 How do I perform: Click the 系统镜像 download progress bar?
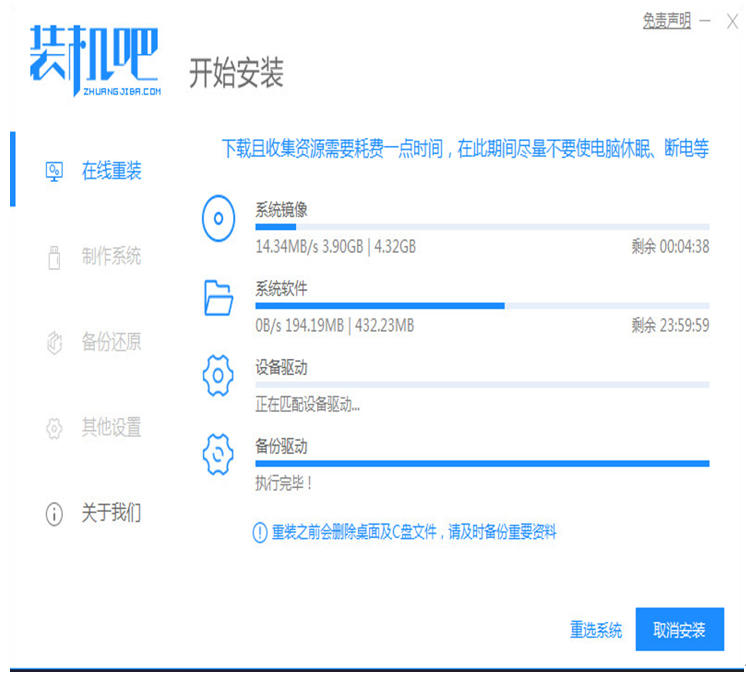482,227
